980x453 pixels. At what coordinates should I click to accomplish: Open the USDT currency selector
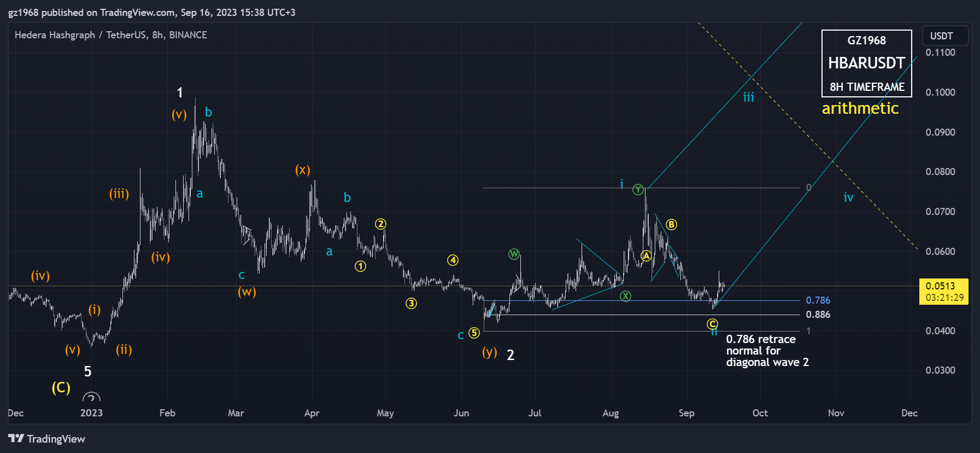945,36
